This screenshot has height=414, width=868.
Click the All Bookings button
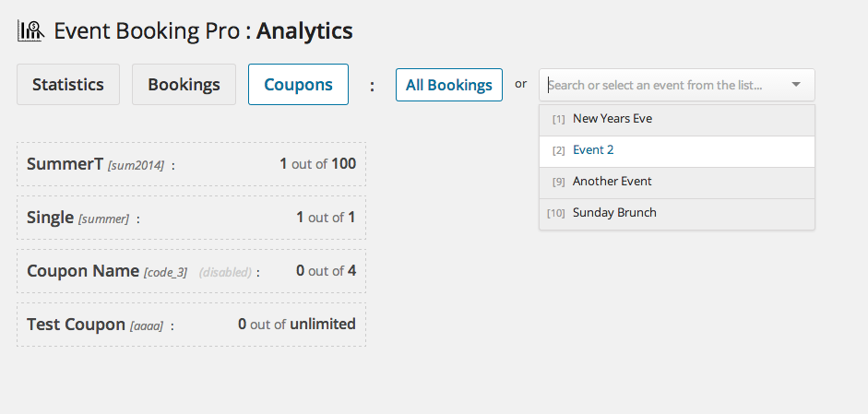(449, 85)
